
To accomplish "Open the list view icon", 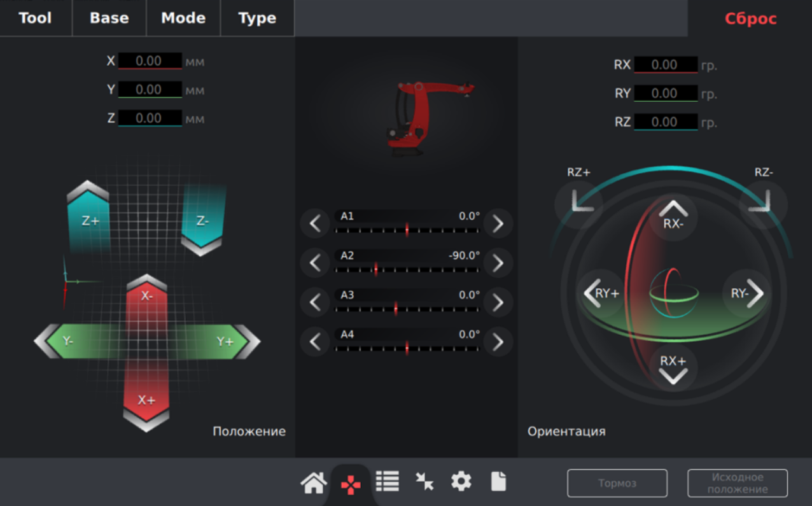I will (x=387, y=482).
